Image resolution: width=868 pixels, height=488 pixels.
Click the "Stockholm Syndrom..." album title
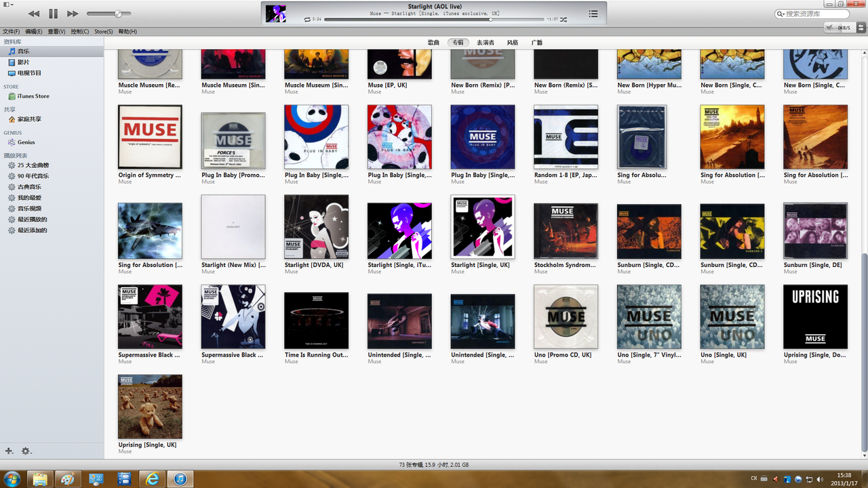[565, 265]
